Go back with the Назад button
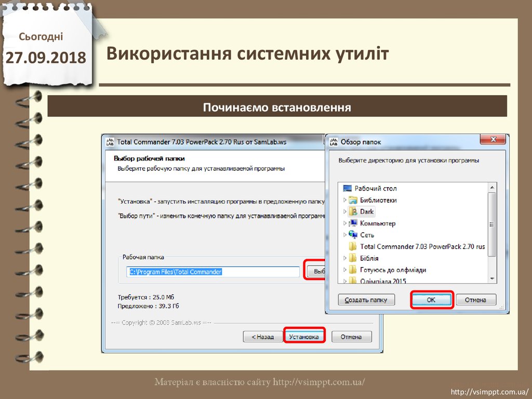The height and width of the screenshot is (399, 532). tap(263, 337)
